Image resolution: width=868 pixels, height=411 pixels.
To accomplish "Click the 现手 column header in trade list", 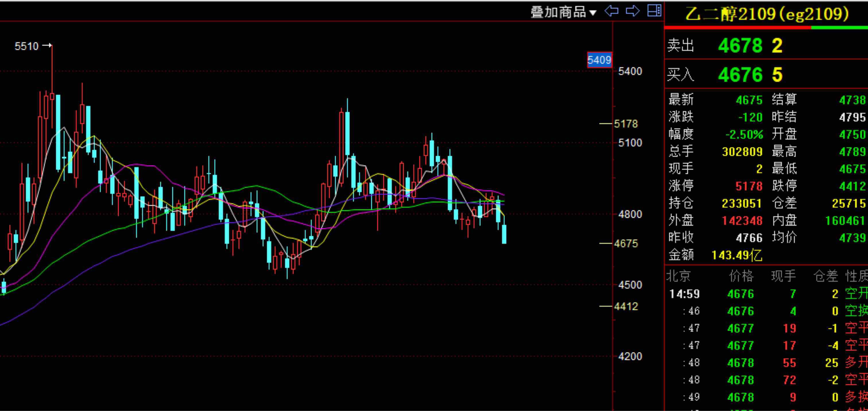I will [x=783, y=276].
